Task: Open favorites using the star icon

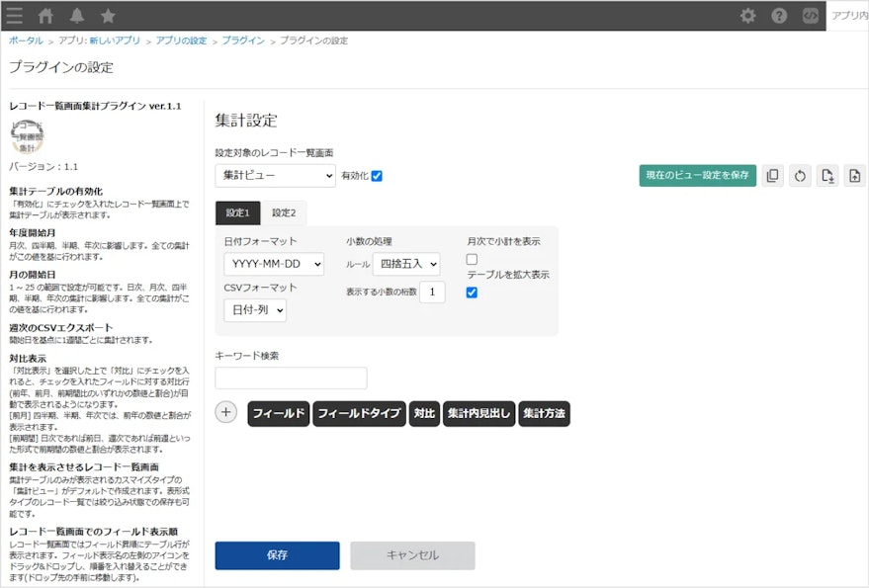Action: coord(108,15)
